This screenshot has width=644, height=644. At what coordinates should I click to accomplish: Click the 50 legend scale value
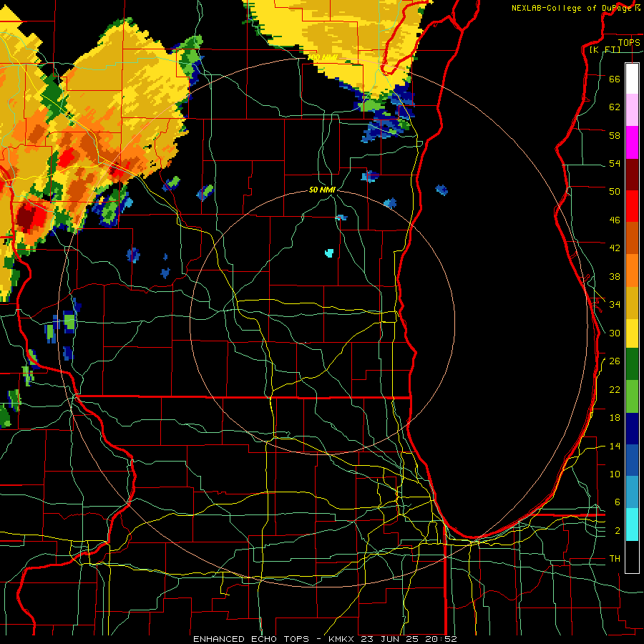click(615, 191)
